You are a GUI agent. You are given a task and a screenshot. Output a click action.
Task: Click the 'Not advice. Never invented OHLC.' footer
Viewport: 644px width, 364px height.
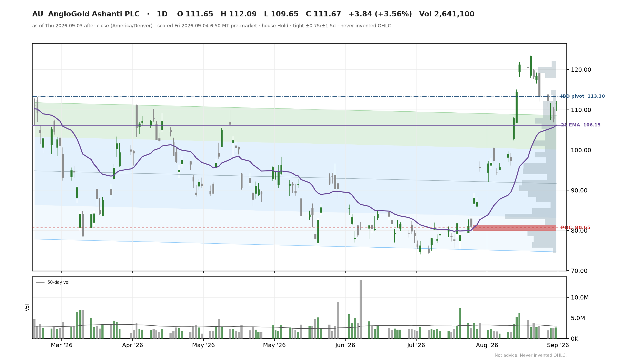coord(531,355)
